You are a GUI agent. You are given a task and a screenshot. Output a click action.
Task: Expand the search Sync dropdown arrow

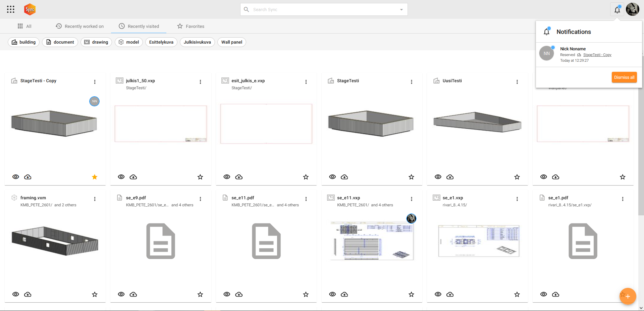coord(401,10)
